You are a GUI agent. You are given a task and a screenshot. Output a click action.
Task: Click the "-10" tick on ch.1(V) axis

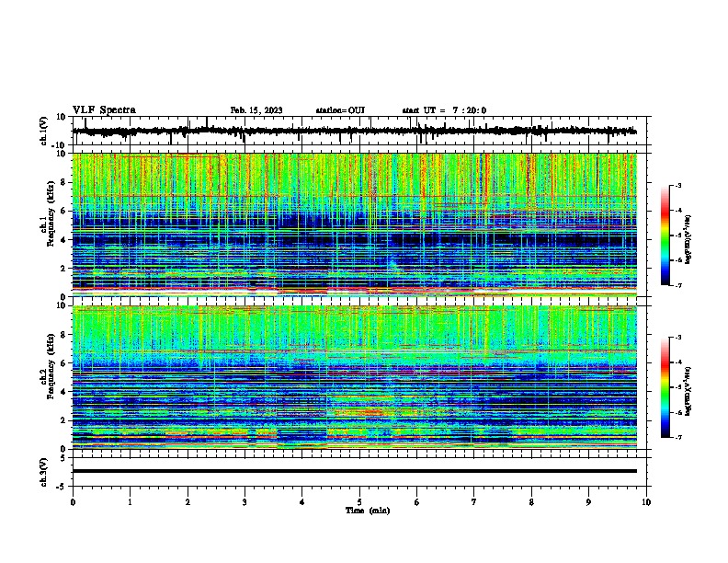pos(60,145)
